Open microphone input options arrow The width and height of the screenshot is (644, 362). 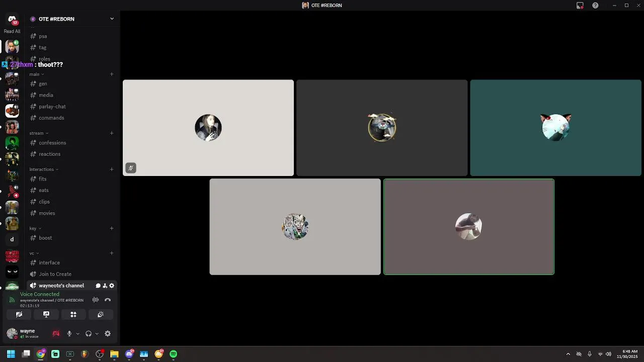coord(77,333)
